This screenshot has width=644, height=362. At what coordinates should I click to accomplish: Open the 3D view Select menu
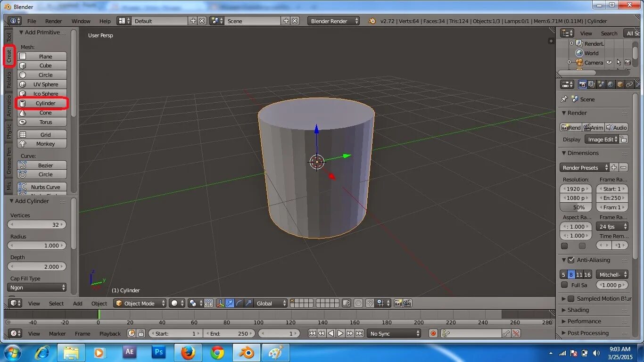[x=56, y=303]
